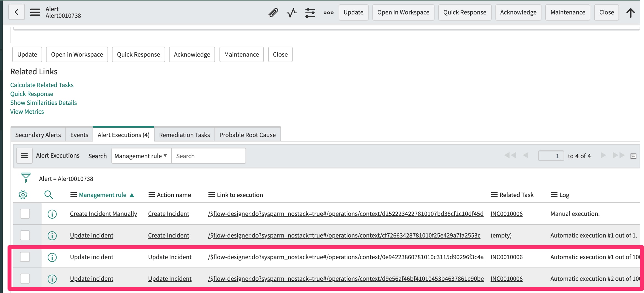644x293 pixels.
Task: Click the filter funnel icon
Action: pyautogui.click(x=26, y=178)
